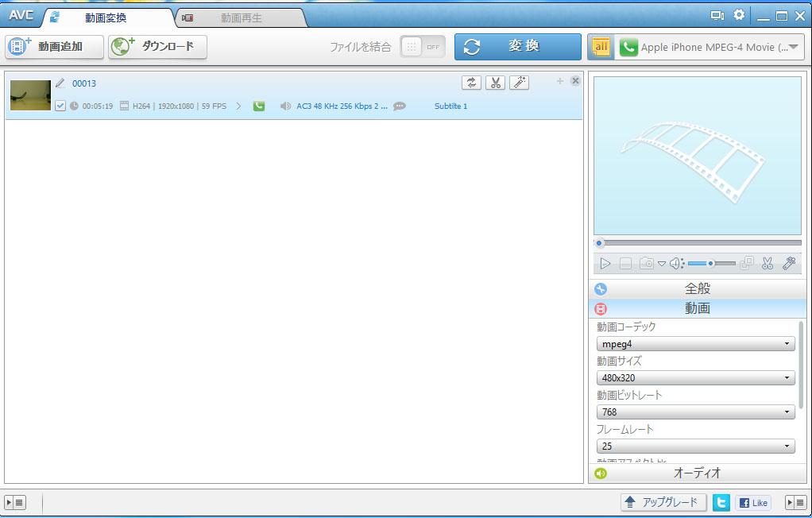Switch to the 動画変換 tab
812x518 pixels.
[106, 17]
